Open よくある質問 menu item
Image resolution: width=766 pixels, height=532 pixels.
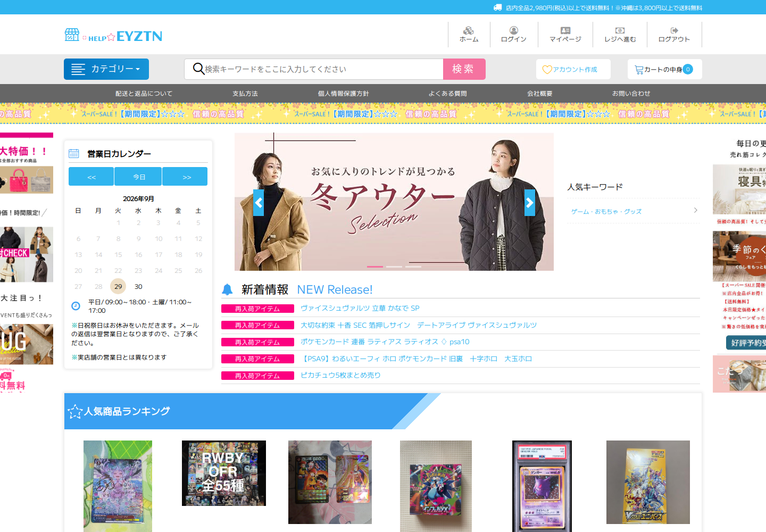coord(448,94)
